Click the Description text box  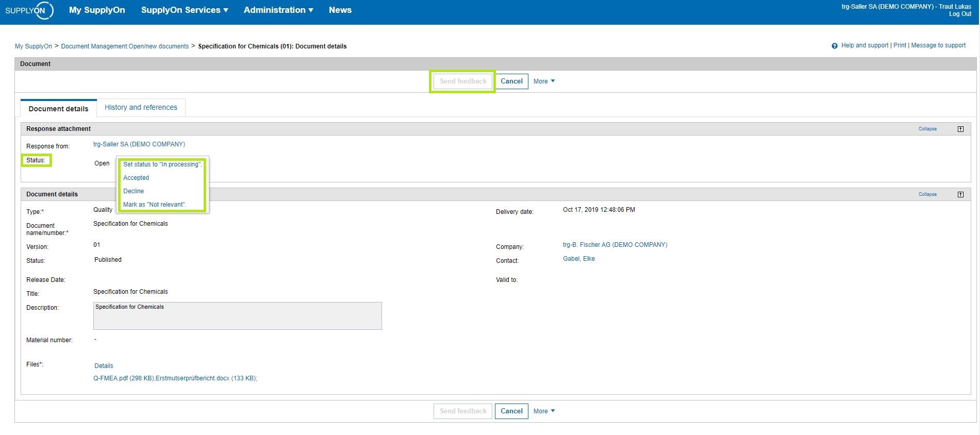(x=238, y=316)
